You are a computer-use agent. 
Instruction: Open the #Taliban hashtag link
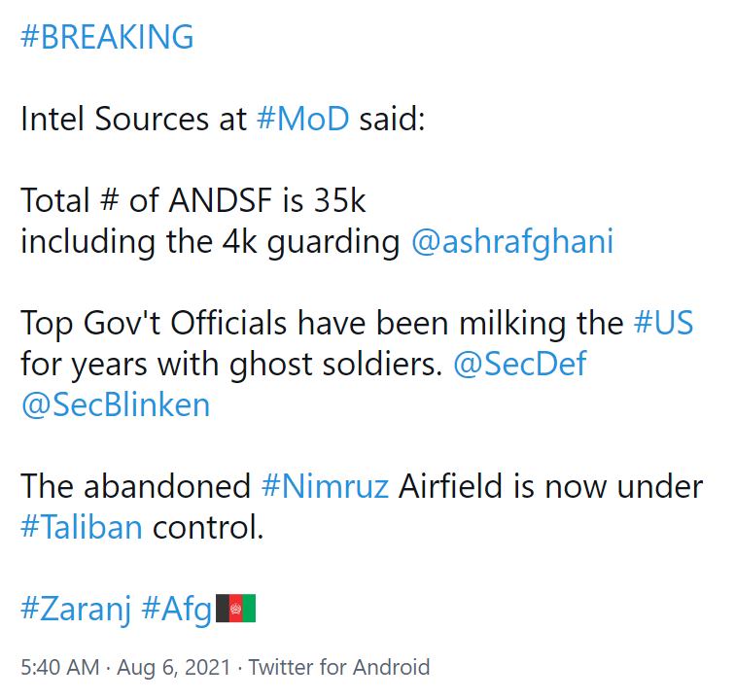click(x=81, y=527)
